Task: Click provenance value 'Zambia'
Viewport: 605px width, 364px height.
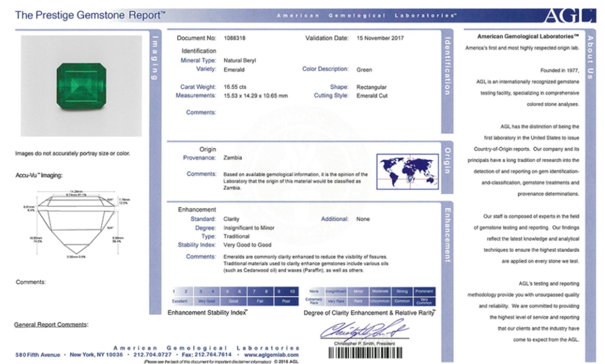Action: click(x=233, y=158)
